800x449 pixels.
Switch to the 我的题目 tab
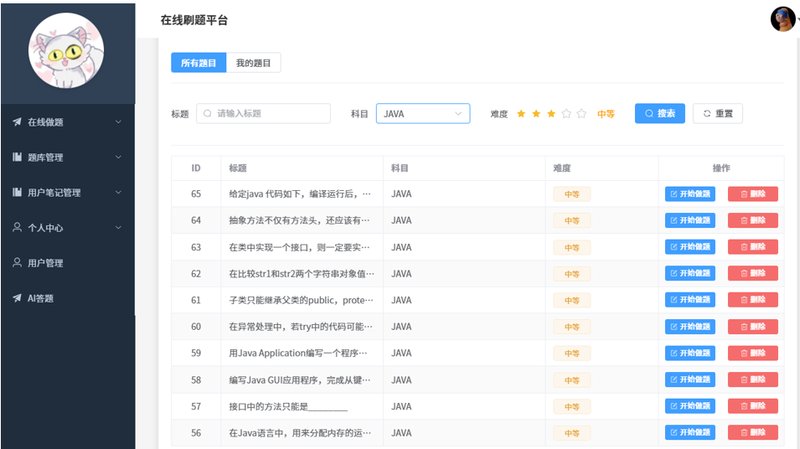point(253,63)
